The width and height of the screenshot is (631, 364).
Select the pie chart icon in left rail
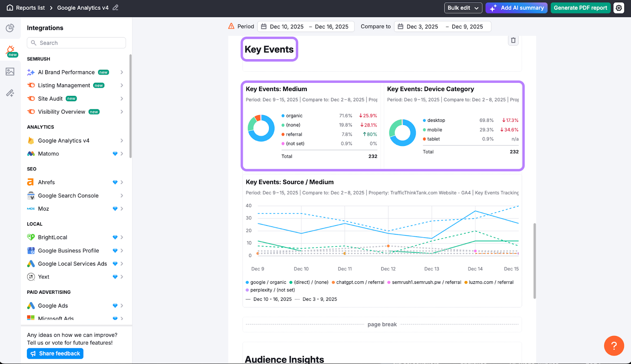pos(10,28)
